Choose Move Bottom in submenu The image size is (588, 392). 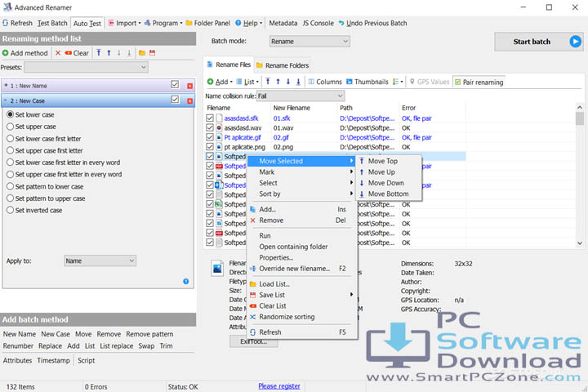(x=388, y=194)
